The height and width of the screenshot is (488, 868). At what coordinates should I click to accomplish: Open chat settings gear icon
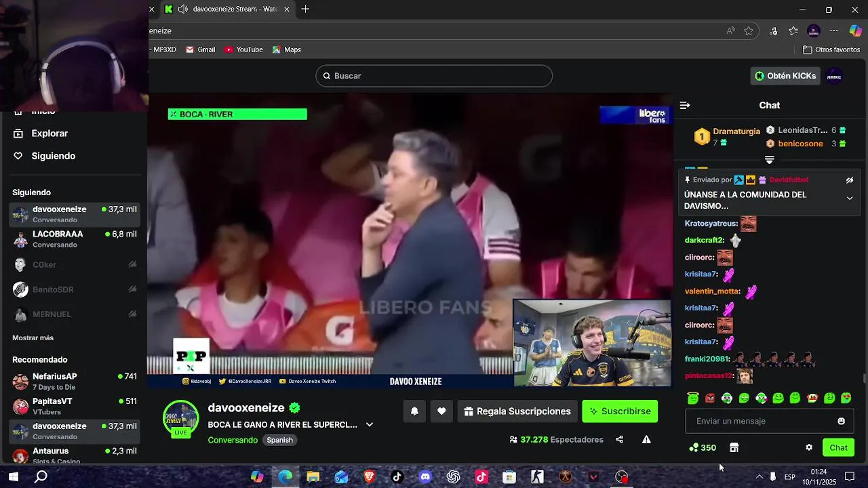tap(809, 447)
